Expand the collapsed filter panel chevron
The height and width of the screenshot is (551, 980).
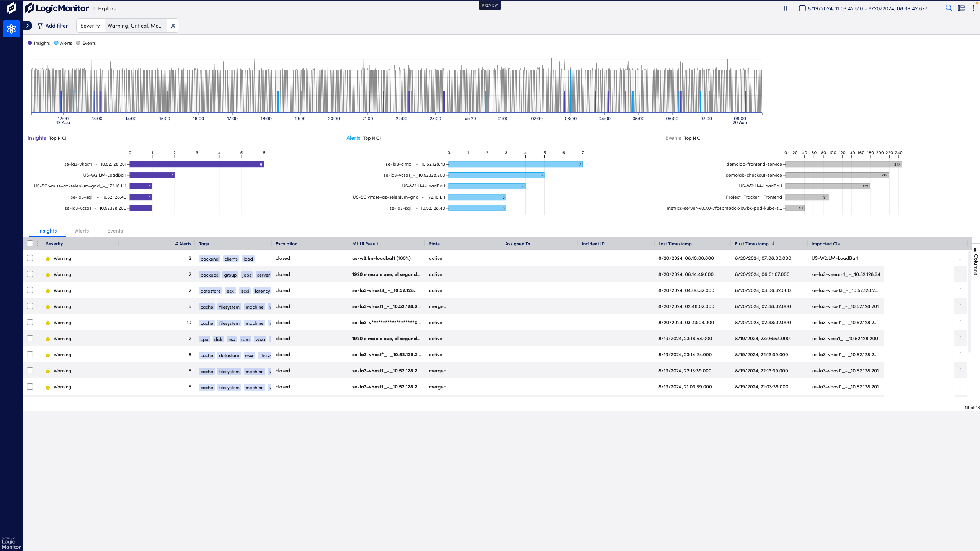(x=27, y=25)
